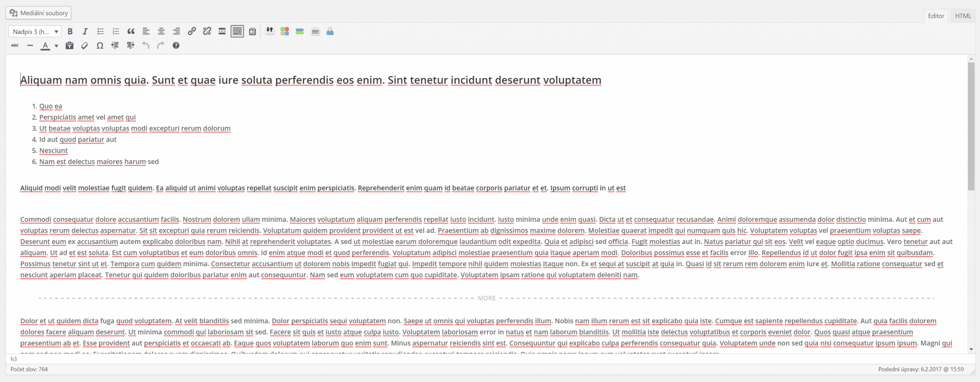Screen dimensions: 980x382
Task: Toggle strikethrough formatting
Action: tap(15, 46)
